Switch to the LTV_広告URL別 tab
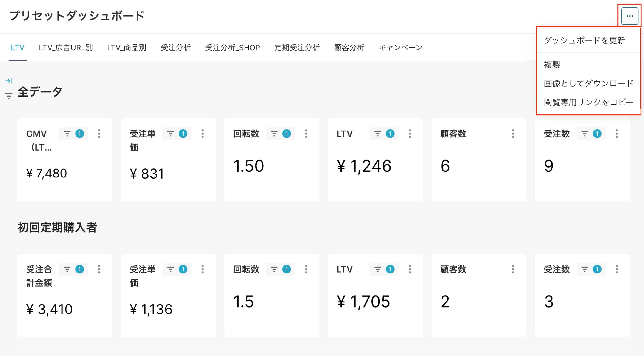The width and height of the screenshot is (644, 356). pyautogui.click(x=66, y=48)
